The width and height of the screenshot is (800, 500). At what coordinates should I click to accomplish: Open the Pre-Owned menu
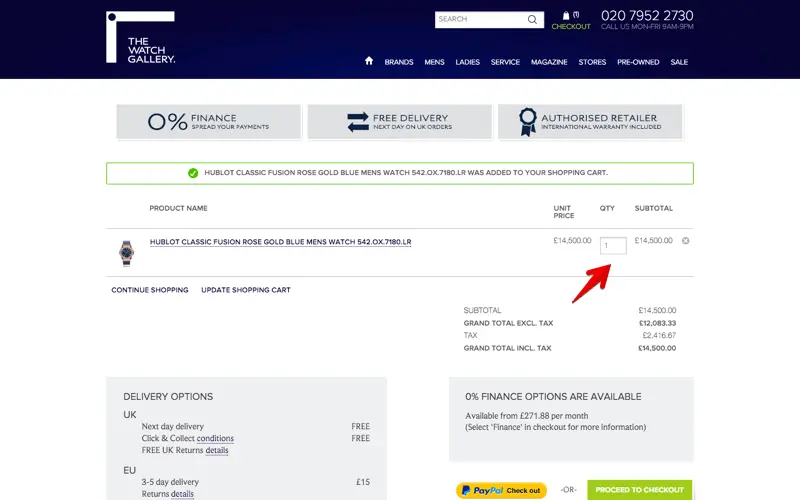[x=638, y=62]
